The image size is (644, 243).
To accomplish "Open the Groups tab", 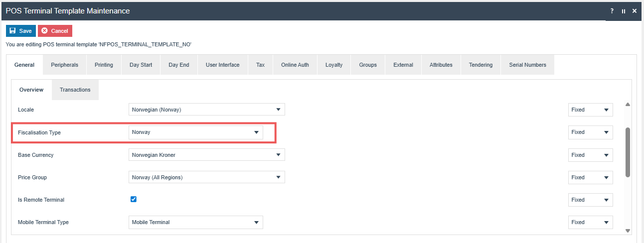I will click(x=368, y=65).
